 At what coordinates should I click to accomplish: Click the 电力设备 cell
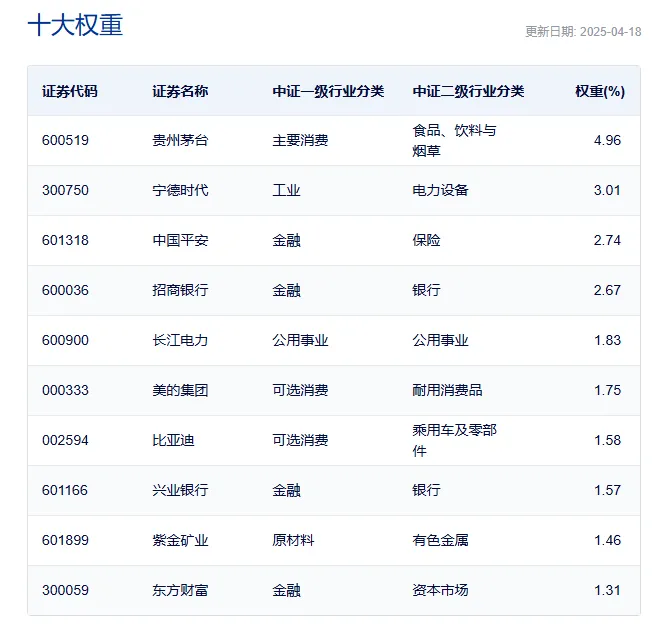point(440,190)
